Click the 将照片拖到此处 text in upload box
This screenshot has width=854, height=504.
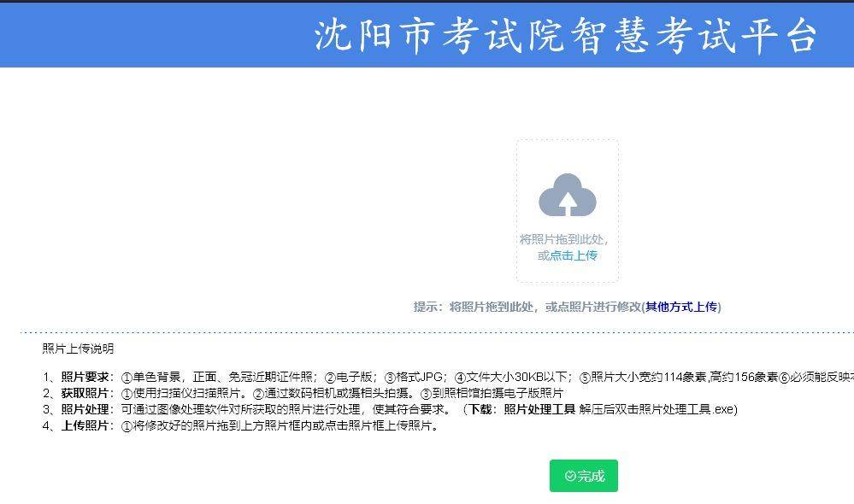coord(563,239)
